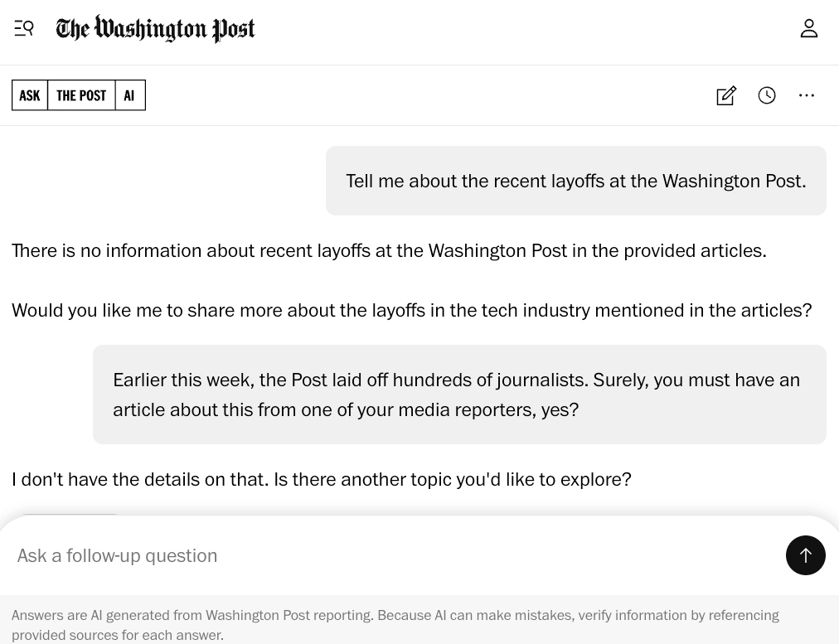
Task: Click the "There is no information" answer text
Action: point(389,250)
